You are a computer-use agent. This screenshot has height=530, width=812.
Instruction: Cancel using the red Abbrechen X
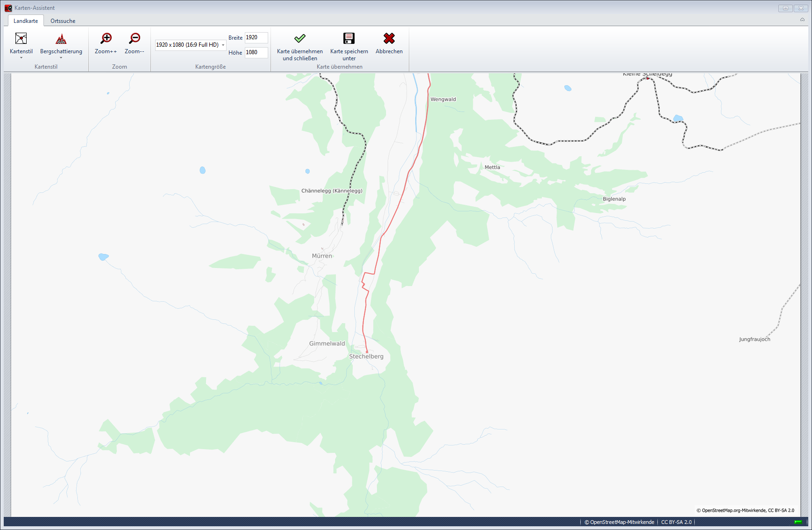tap(389, 39)
